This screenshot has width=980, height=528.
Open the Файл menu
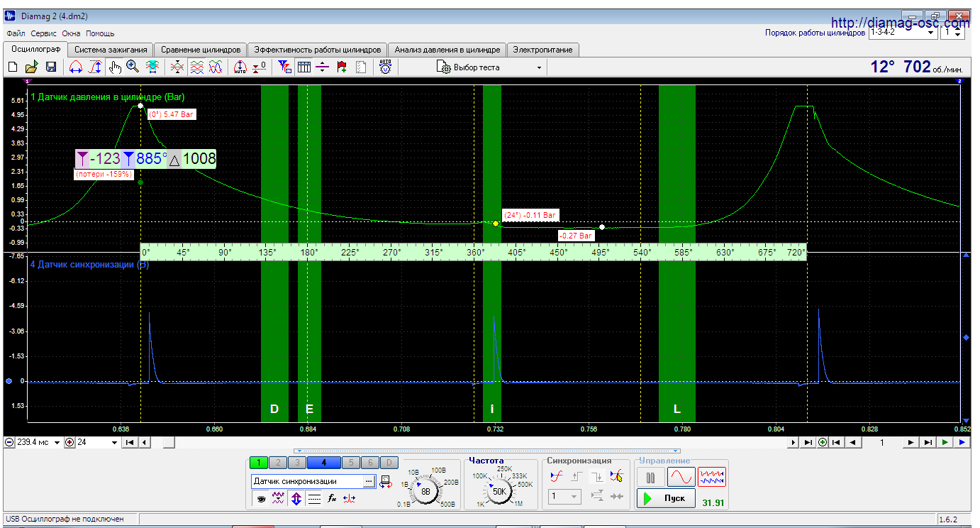coord(16,33)
